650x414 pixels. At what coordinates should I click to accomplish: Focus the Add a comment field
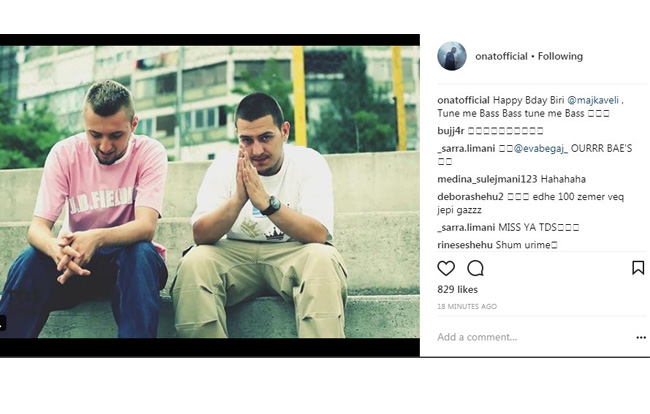point(535,337)
